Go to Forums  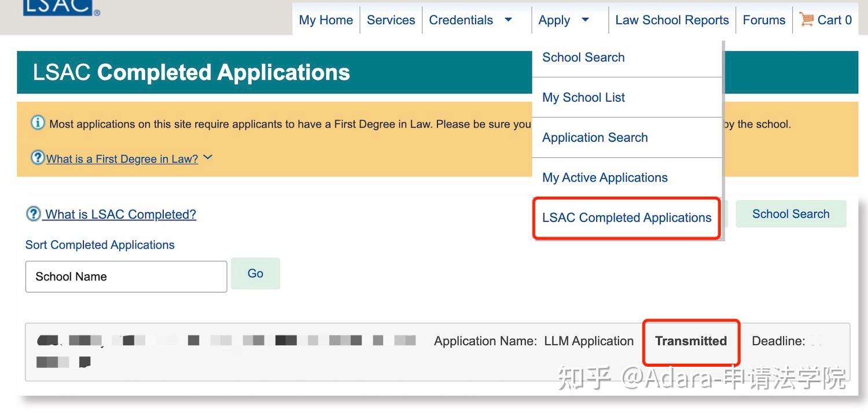tap(764, 20)
